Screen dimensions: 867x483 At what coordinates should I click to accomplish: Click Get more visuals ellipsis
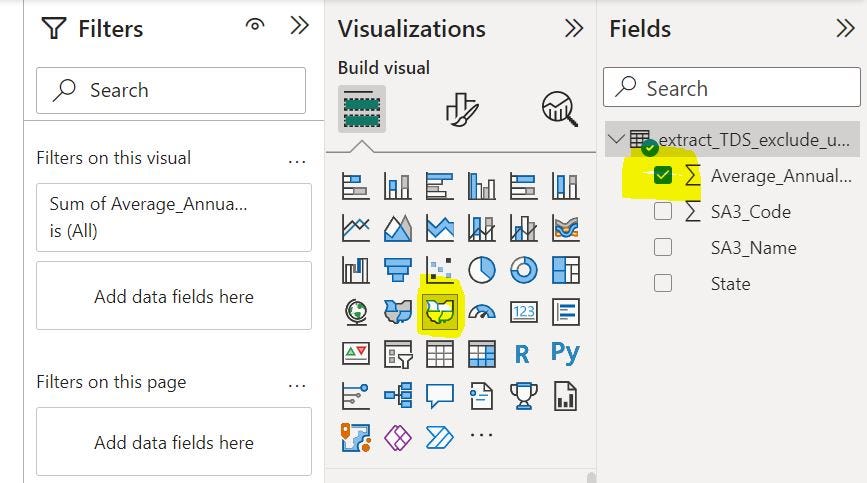[x=481, y=436]
